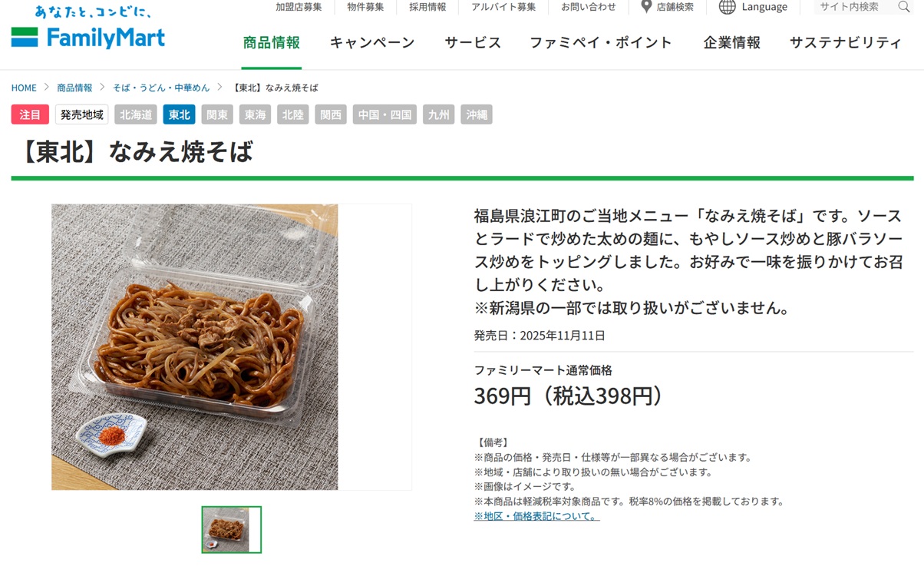924x573 pixels.
Task: Click the 注目 red badge
Action: click(30, 114)
